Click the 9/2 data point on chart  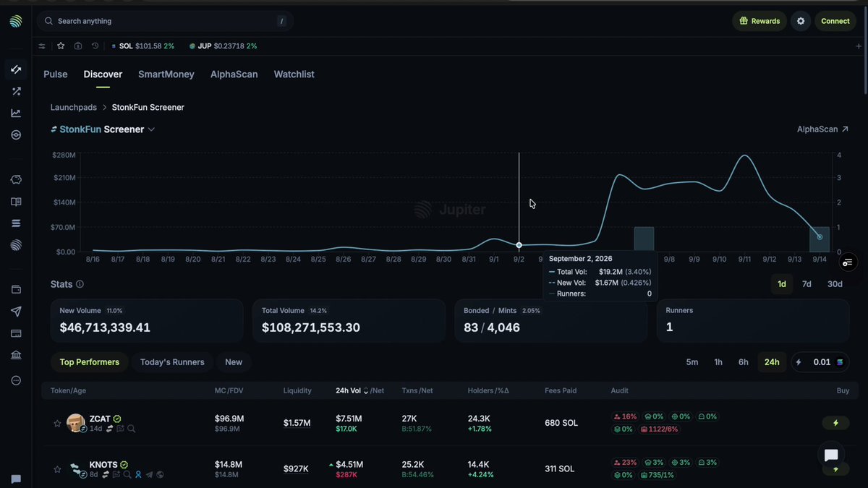point(519,246)
